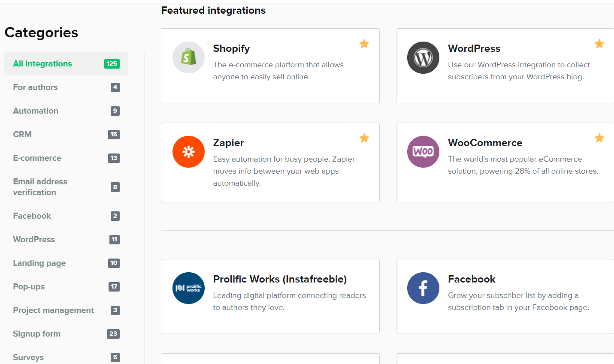The image size is (614, 364).
Task: Open the Signup form category
Action: (66, 334)
